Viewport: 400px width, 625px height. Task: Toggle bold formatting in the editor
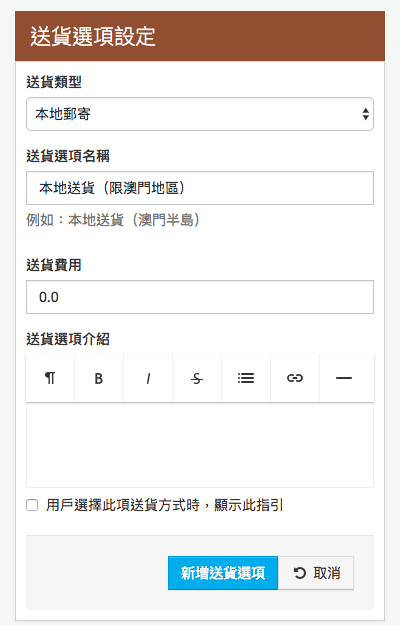(99, 378)
